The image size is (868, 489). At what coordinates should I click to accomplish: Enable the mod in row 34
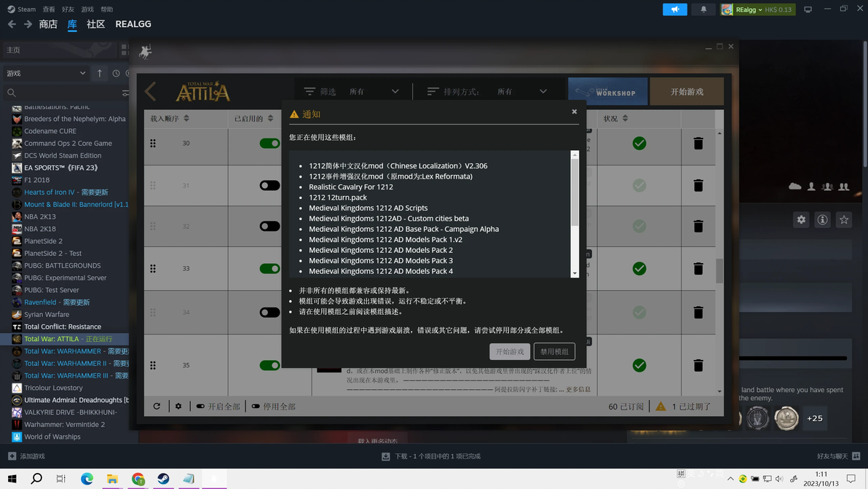tap(269, 313)
